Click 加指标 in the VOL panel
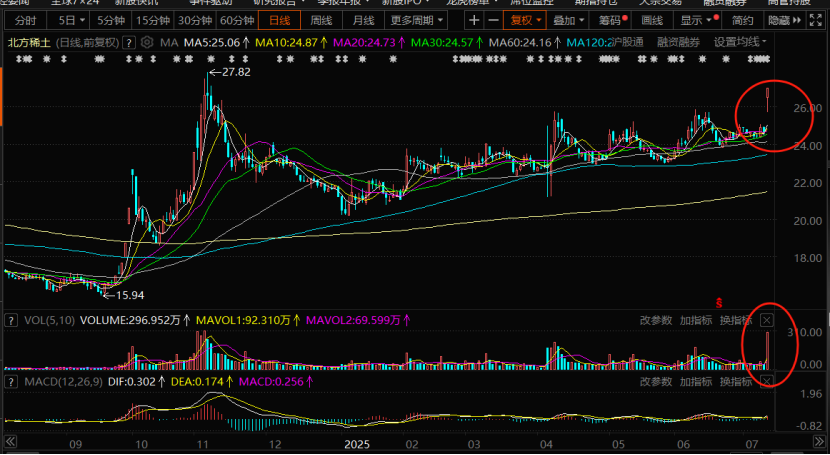The image size is (830, 455). point(696,320)
